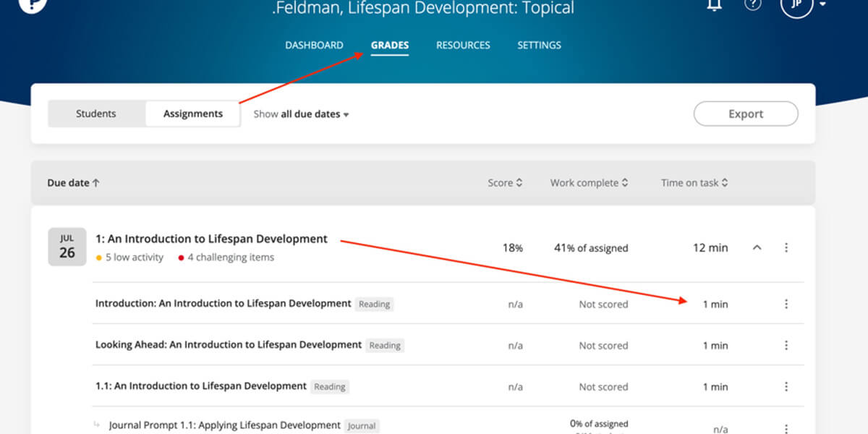
Task: Open Journal Prompt 1.1 assignment link
Action: pyautogui.click(x=224, y=425)
